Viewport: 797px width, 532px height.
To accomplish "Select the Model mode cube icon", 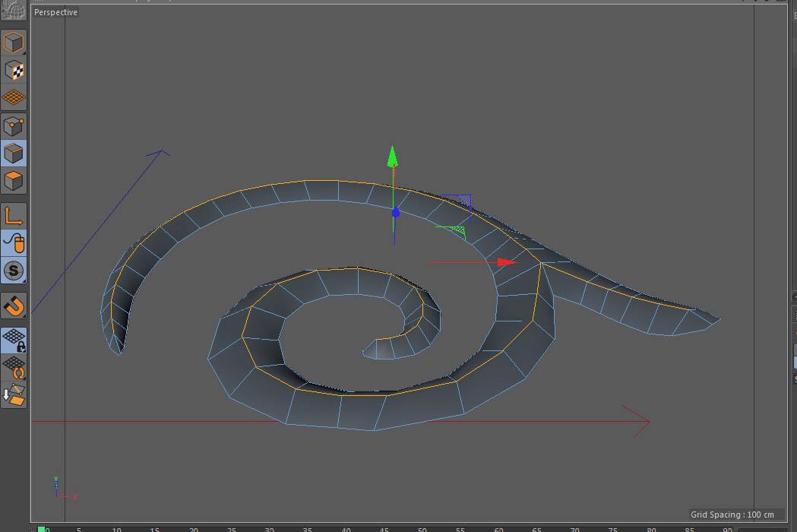I will [x=14, y=43].
